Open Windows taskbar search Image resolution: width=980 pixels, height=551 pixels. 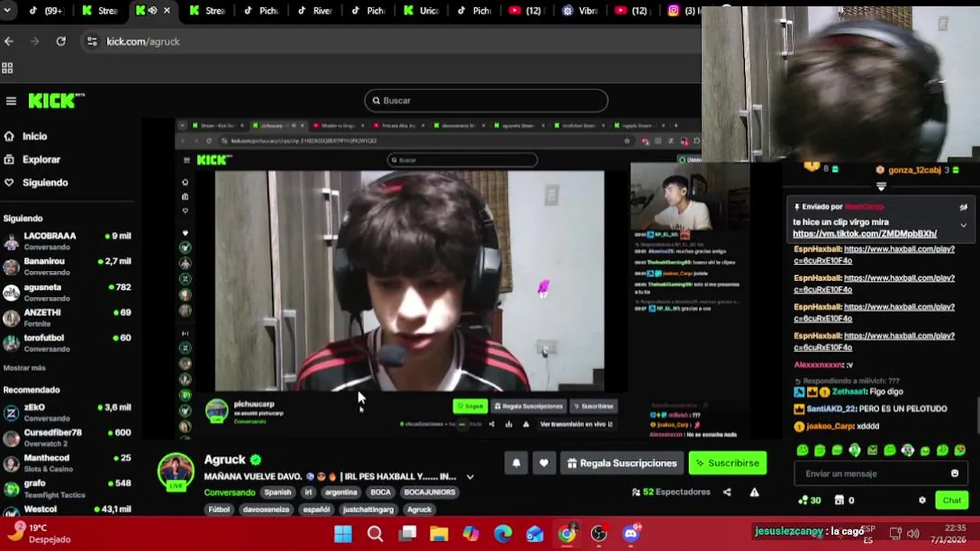click(375, 534)
